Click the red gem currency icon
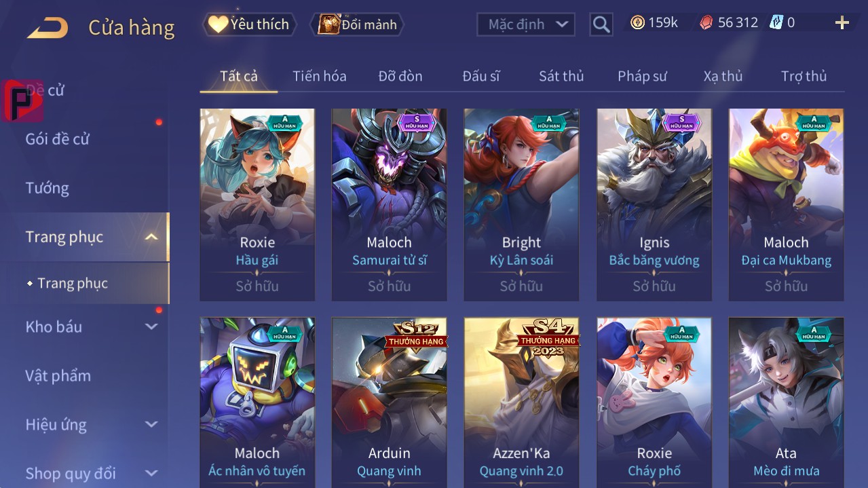The width and height of the screenshot is (868, 488). [706, 22]
